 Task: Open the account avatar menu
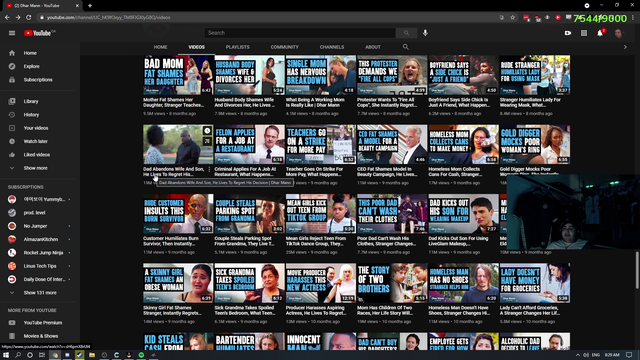[619, 33]
